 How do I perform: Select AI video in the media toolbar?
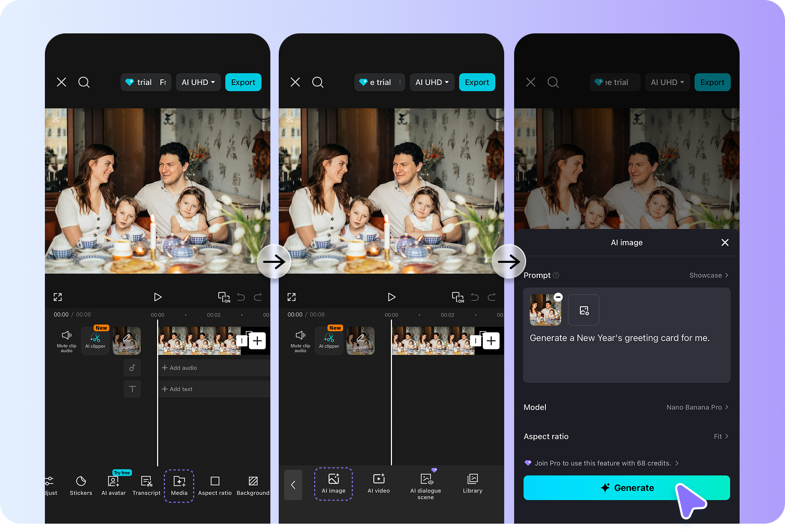(x=379, y=483)
